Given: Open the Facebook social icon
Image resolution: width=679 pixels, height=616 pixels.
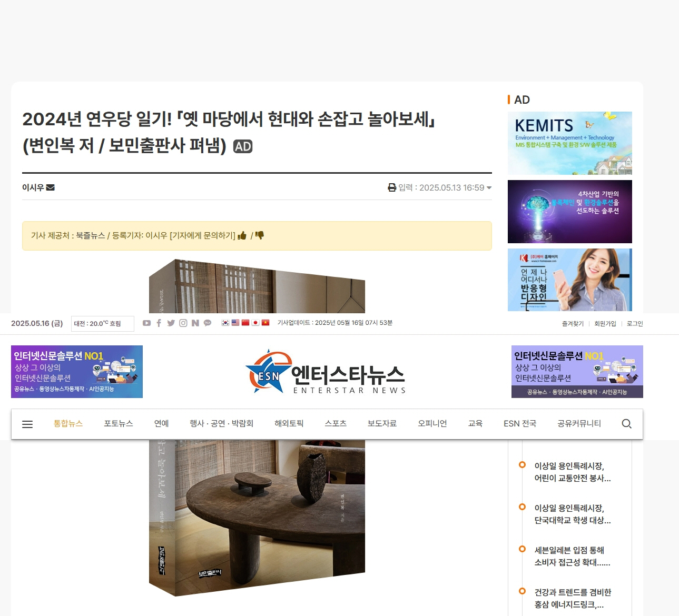Looking at the screenshot, I should pyautogui.click(x=159, y=323).
